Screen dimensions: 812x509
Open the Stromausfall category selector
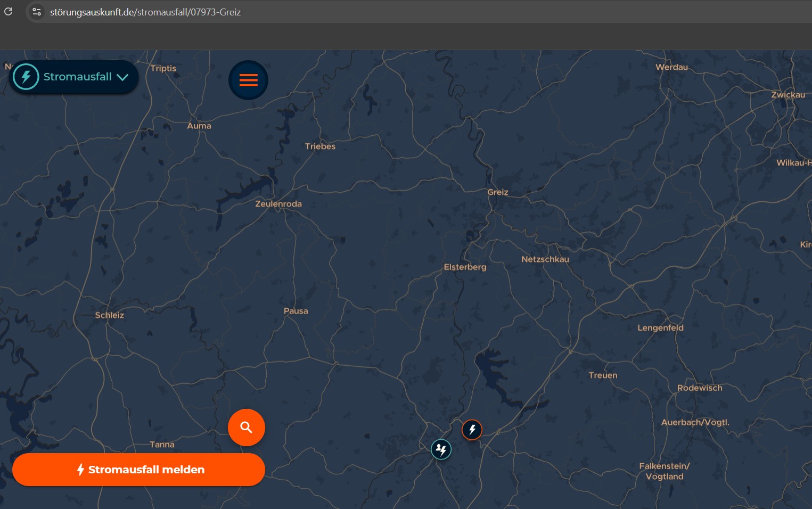[x=77, y=77]
